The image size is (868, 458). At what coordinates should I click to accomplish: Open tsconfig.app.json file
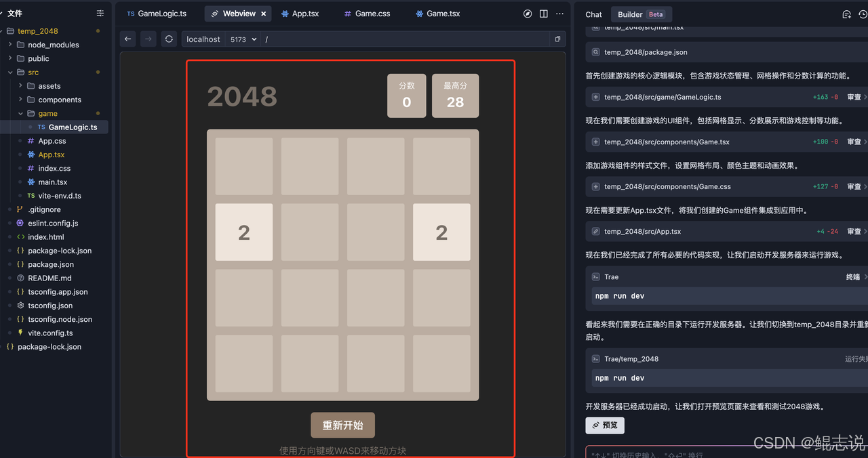coord(58,292)
